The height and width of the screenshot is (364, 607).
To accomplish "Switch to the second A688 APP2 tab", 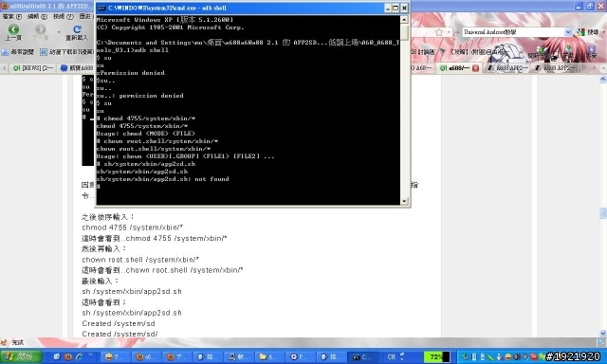I will (554, 68).
